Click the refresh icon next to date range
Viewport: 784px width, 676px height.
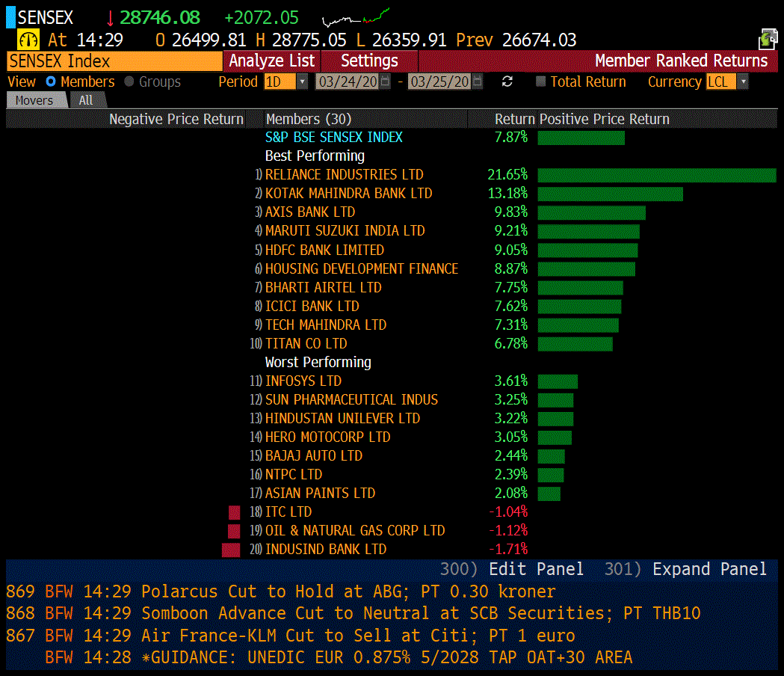[x=507, y=82]
